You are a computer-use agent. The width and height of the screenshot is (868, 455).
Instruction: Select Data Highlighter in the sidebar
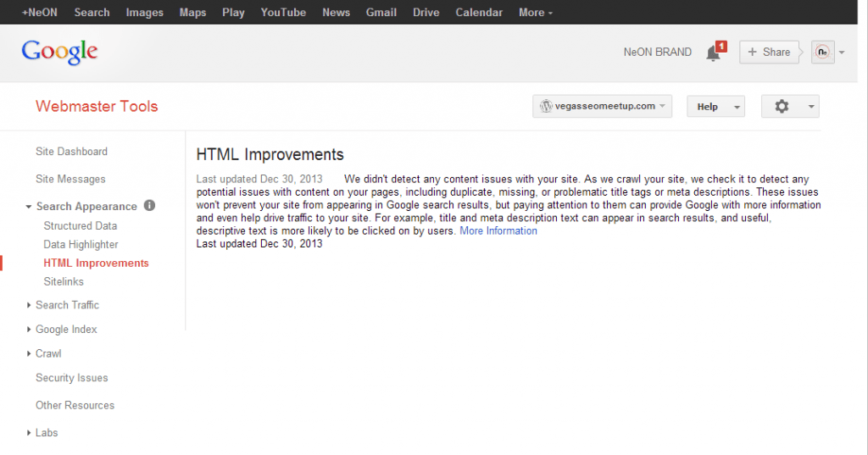[81, 245]
